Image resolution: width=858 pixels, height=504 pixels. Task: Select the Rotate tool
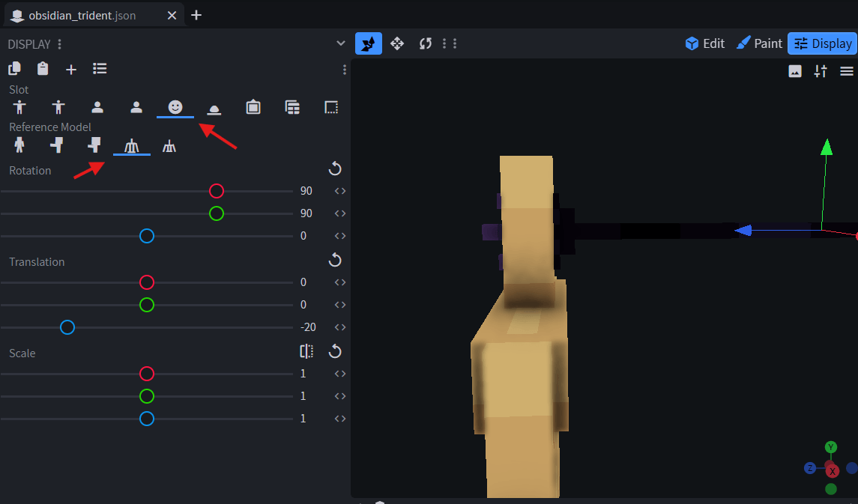[x=426, y=43]
